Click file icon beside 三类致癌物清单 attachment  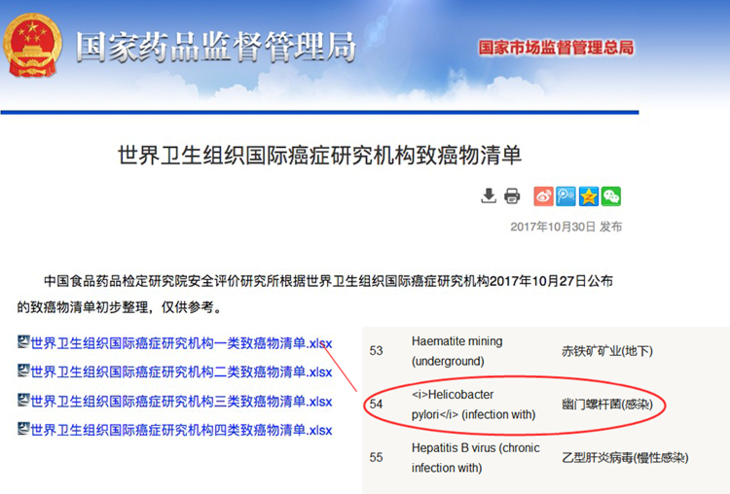pos(23,401)
